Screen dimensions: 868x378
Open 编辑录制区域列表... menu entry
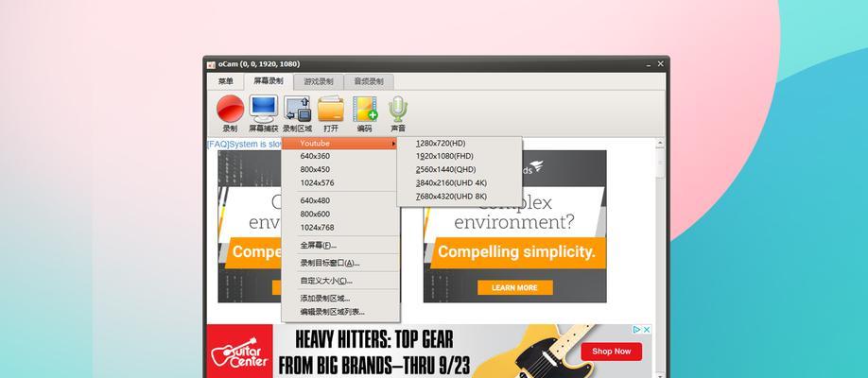tap(340, 312)
